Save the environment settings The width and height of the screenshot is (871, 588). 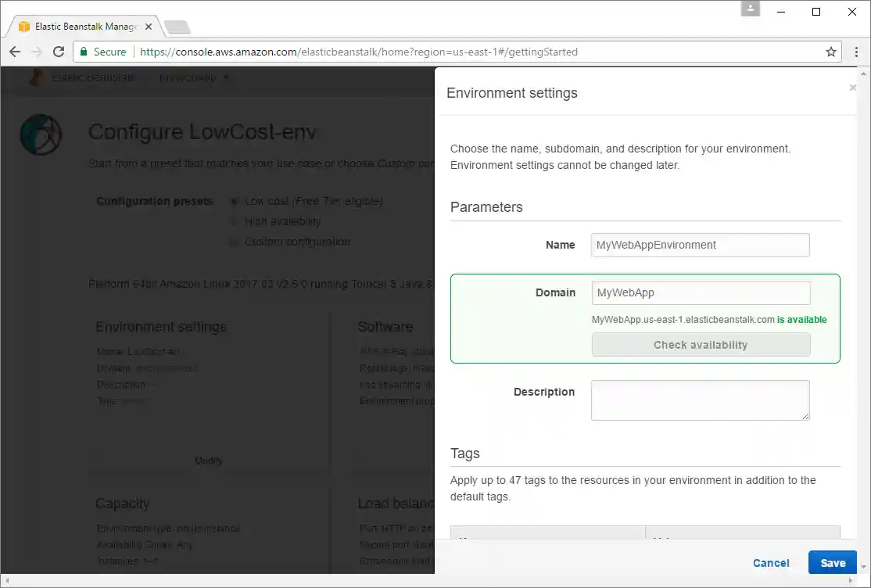pos(832,562)
